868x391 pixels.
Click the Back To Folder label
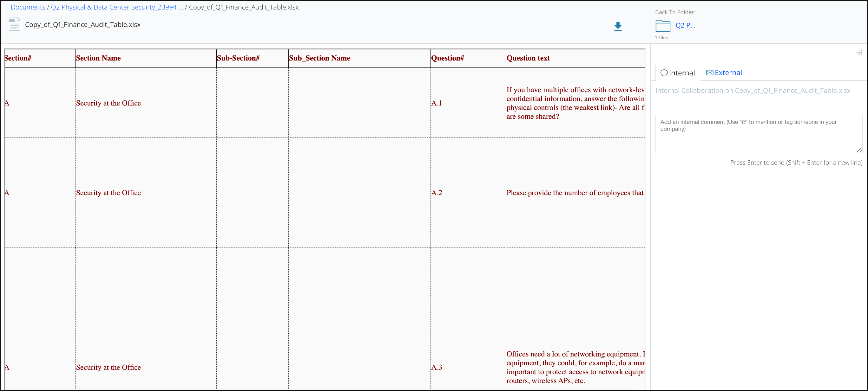pos(675,12)
